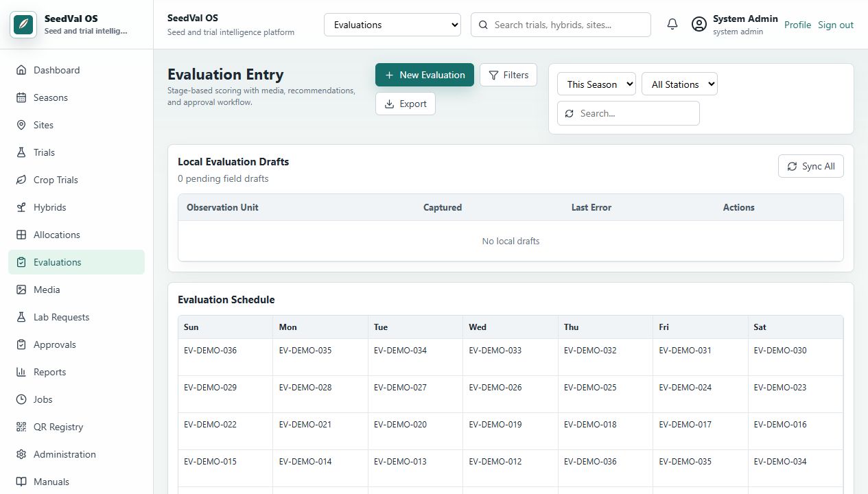Click the Dashboard home icon in the sidebar

point(21,70)
